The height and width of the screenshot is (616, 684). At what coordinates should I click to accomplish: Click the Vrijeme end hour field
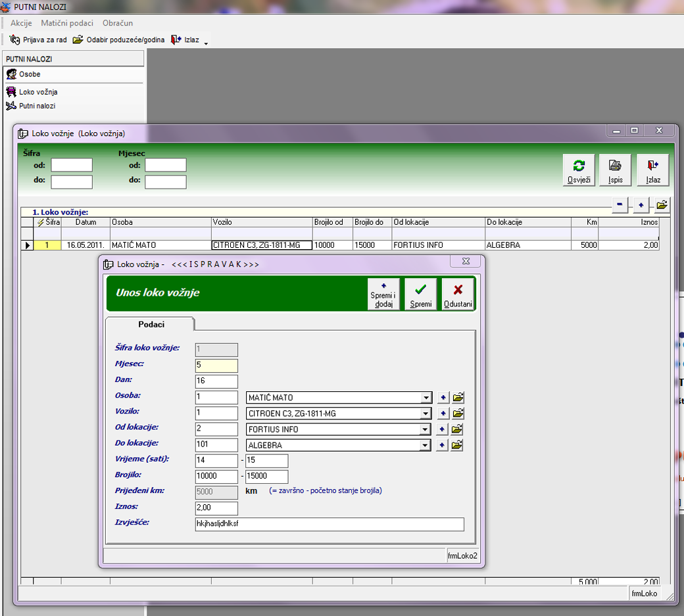tap(266, 460)
